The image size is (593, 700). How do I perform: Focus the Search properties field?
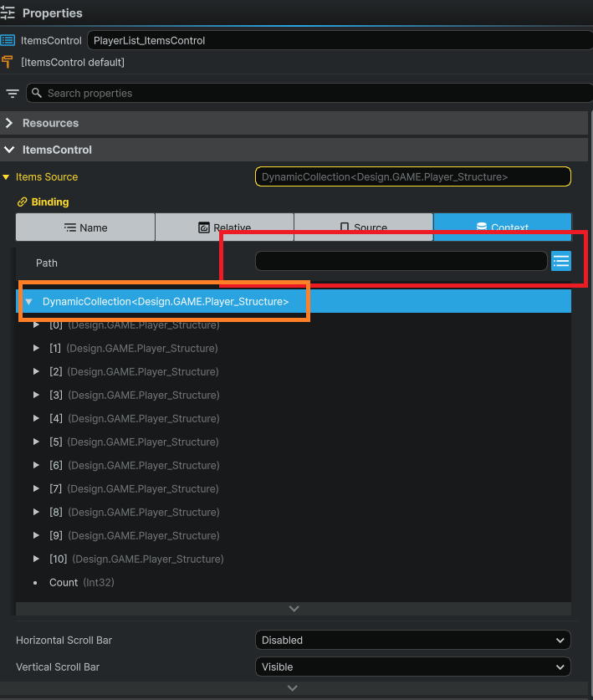[309, 94]
